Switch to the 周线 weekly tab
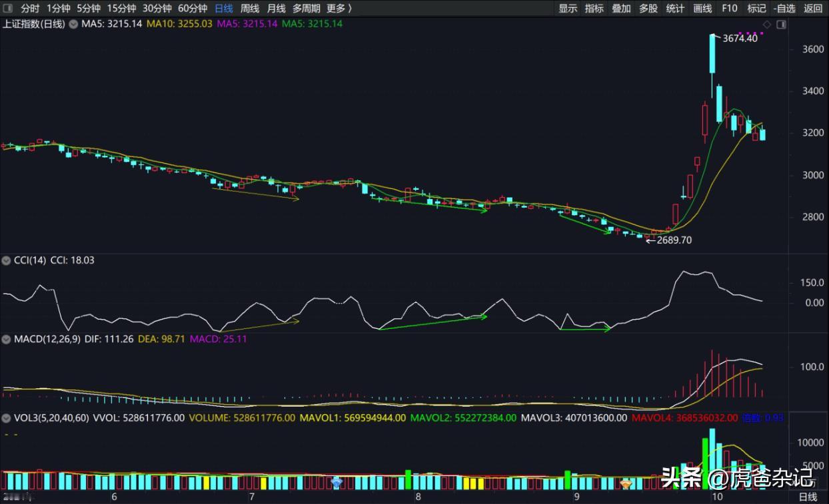Viewport: 829px width, 504px height. [250, 8]
